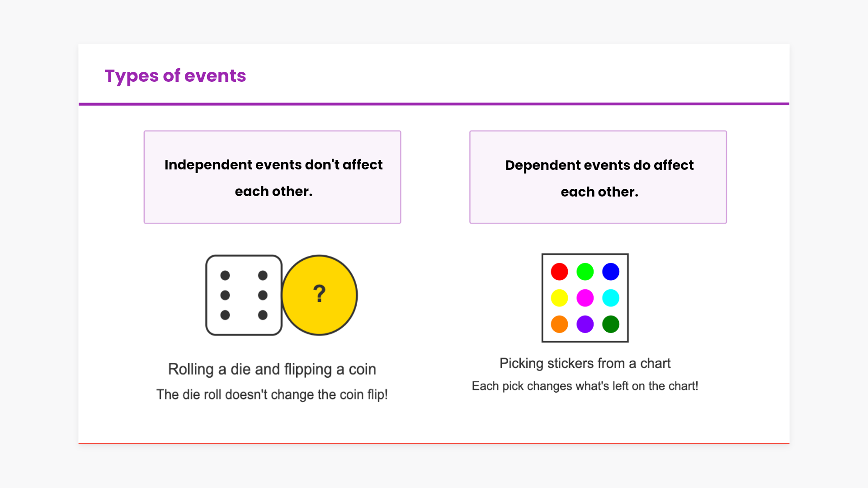This screenshot has height=488, width=868.
Task: Click 'Each pick changes what's left' text
Action: pos(585,386)
